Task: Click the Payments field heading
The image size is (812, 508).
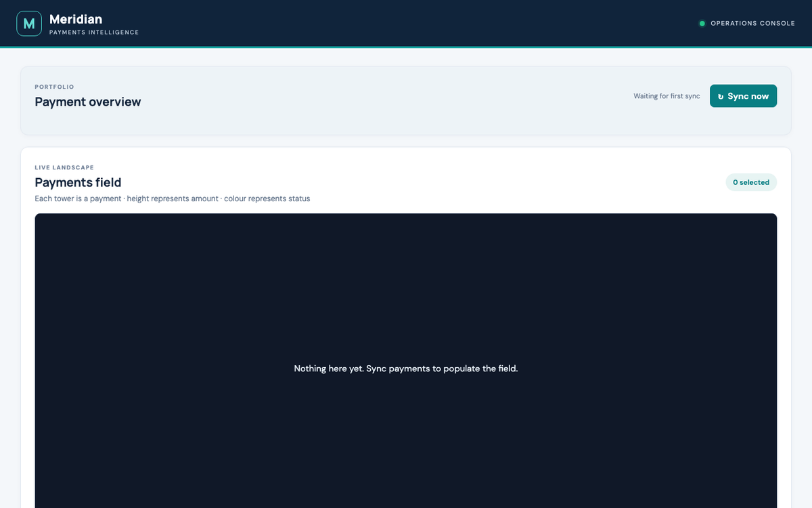Action: click(78, 182)
